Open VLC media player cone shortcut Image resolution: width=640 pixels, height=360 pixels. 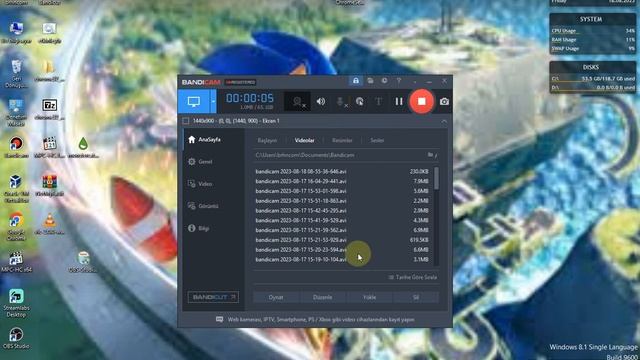coord(49,224)
